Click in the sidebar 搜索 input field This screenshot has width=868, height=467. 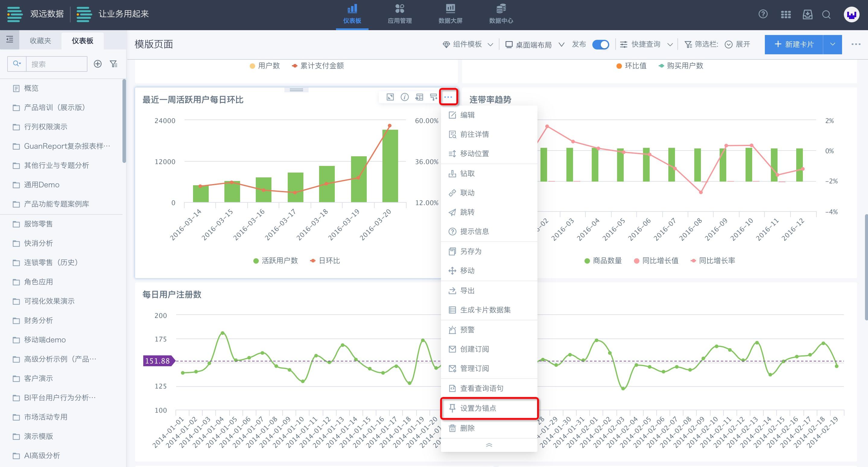point(57,64)
